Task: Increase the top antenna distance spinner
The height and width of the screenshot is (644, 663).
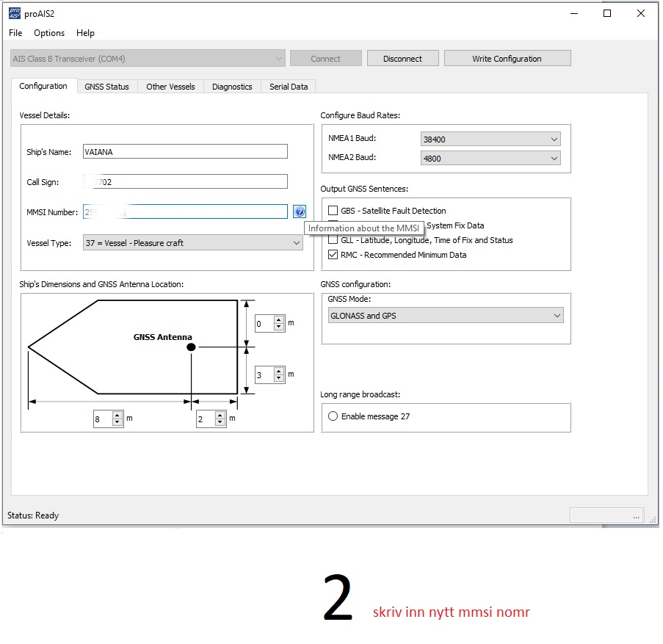Action: (279, 319)
